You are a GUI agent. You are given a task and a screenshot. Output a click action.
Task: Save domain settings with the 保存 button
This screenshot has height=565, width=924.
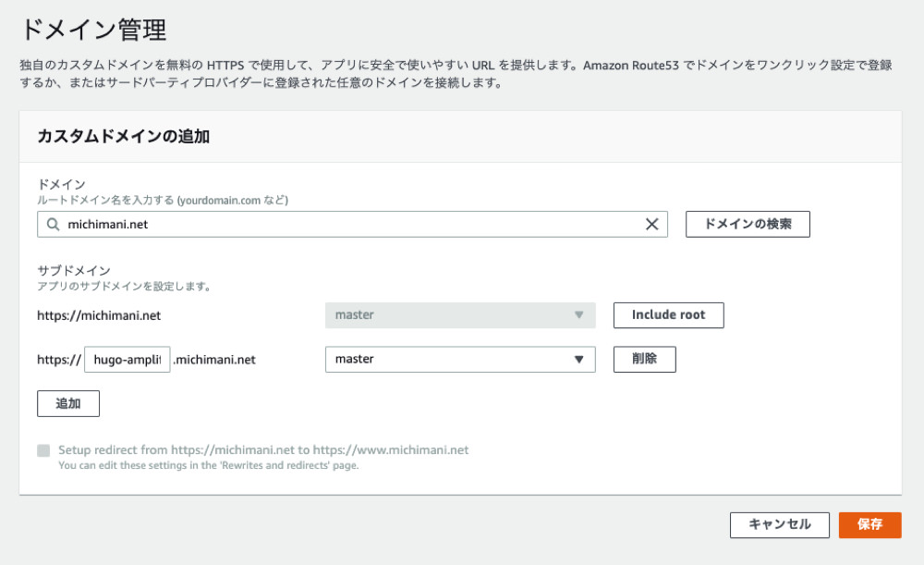869,524
